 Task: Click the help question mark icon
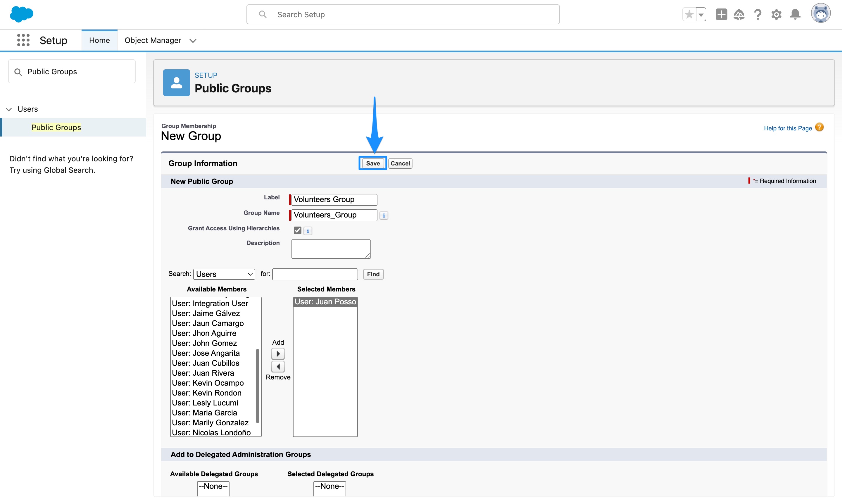click(x=758, y=14)
